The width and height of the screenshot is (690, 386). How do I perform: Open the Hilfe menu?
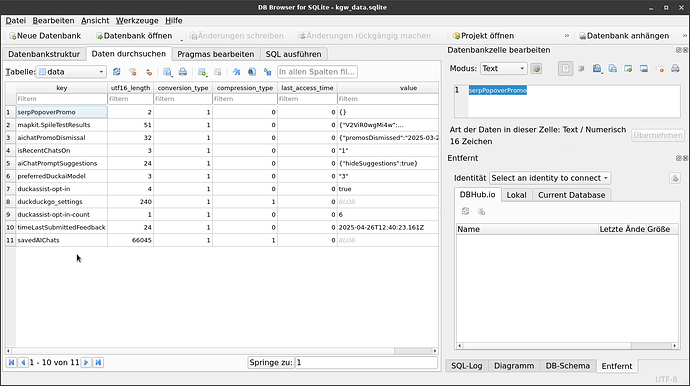coord(173,21)
